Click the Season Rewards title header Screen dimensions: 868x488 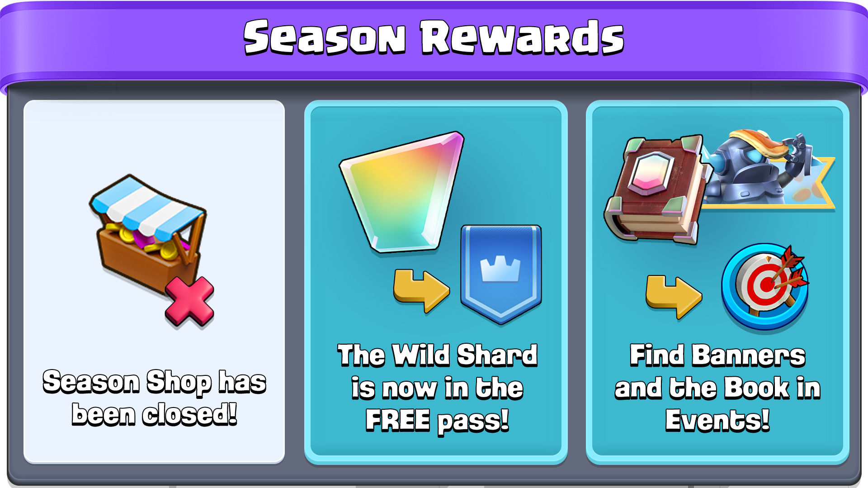point(434,38)
